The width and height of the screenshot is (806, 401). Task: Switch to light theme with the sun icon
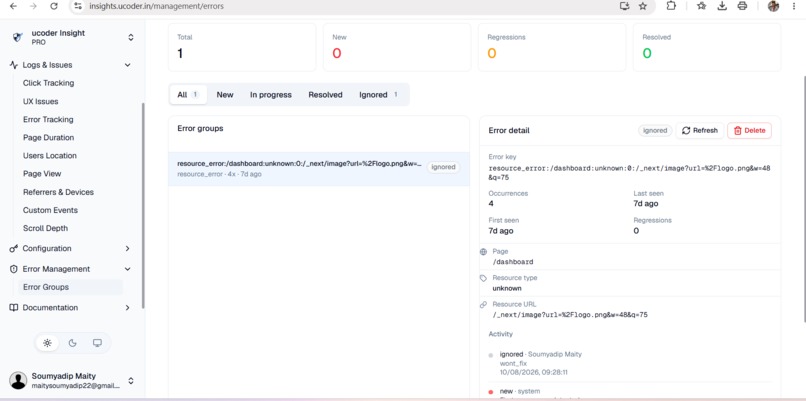(47, 343)
